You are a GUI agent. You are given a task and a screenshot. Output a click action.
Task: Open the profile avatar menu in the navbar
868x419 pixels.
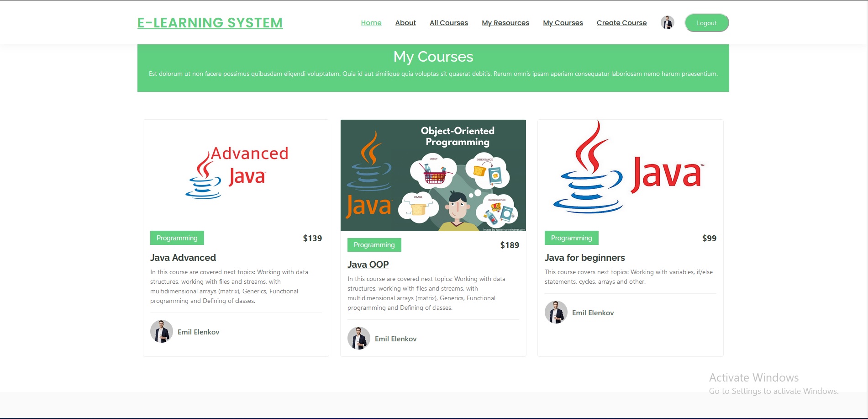(667, 22)
